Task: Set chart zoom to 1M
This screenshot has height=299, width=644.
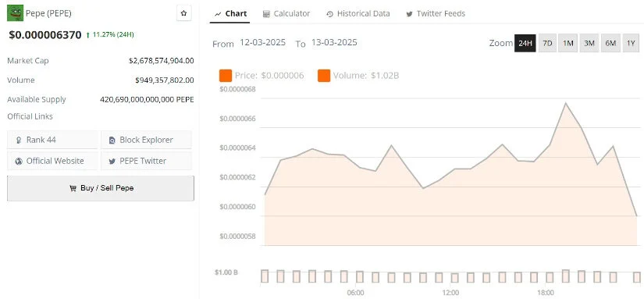Action: (568, 43)
